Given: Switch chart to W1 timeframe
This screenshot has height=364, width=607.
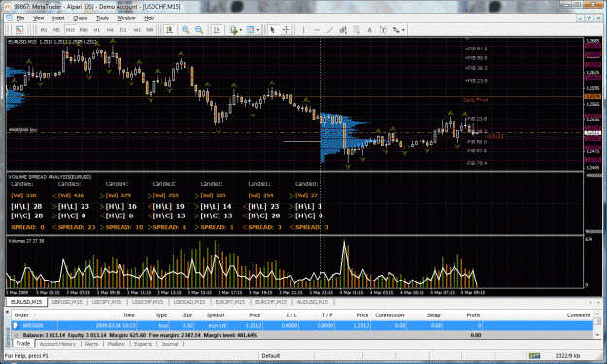Looking at the screenshot, I should pos(137,30).
